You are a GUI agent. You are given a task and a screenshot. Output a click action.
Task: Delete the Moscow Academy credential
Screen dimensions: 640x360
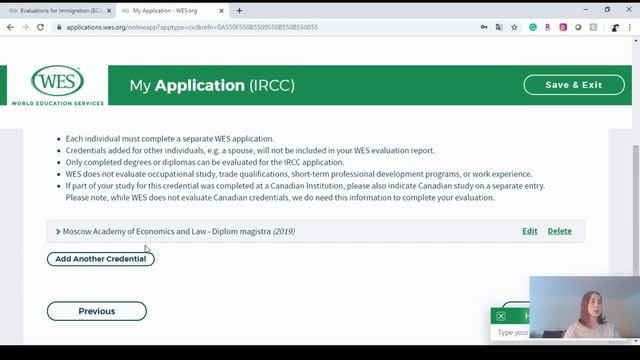[559, 231]
